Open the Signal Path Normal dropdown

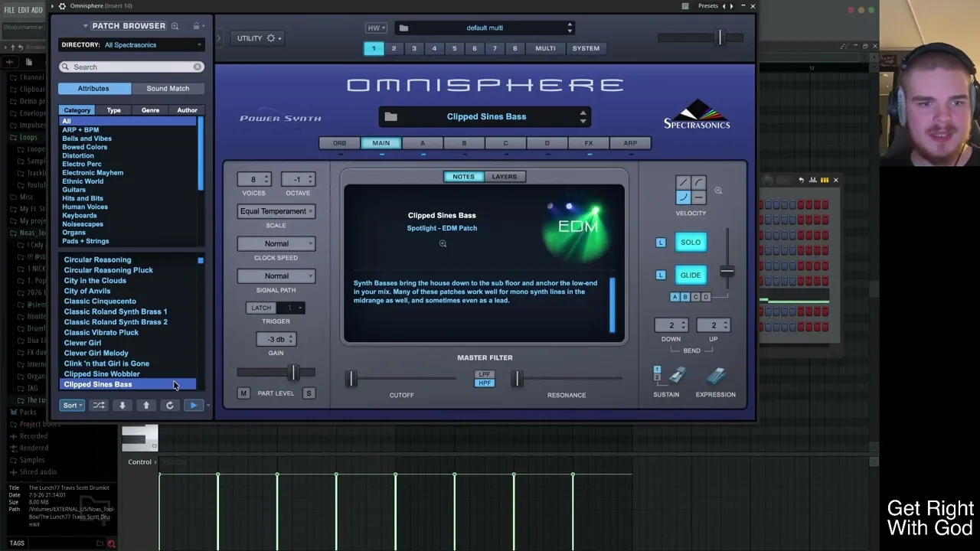point(276,275)
